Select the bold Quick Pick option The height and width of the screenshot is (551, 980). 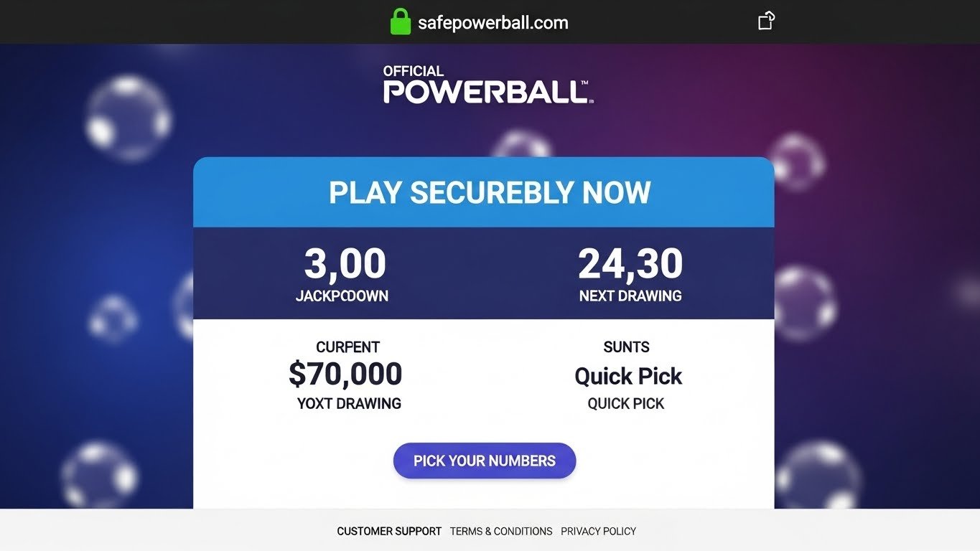pos(628,376)
